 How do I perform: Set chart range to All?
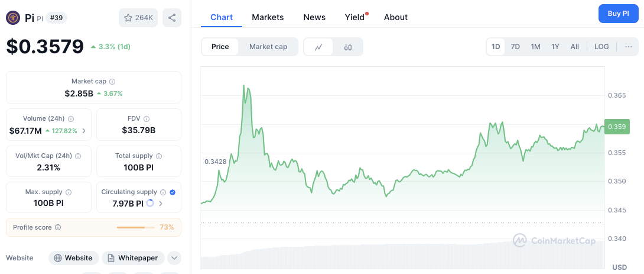click(575, 47)
